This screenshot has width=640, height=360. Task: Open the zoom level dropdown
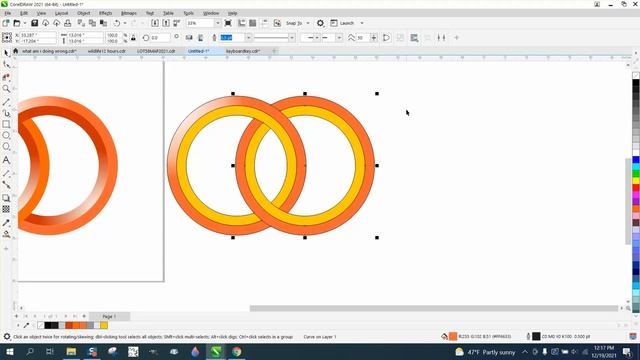pyautogui.click(x=217, y=23)
